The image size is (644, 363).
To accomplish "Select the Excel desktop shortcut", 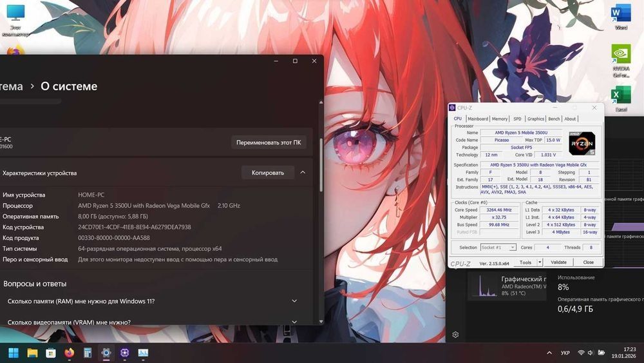I will pos(621,99).
